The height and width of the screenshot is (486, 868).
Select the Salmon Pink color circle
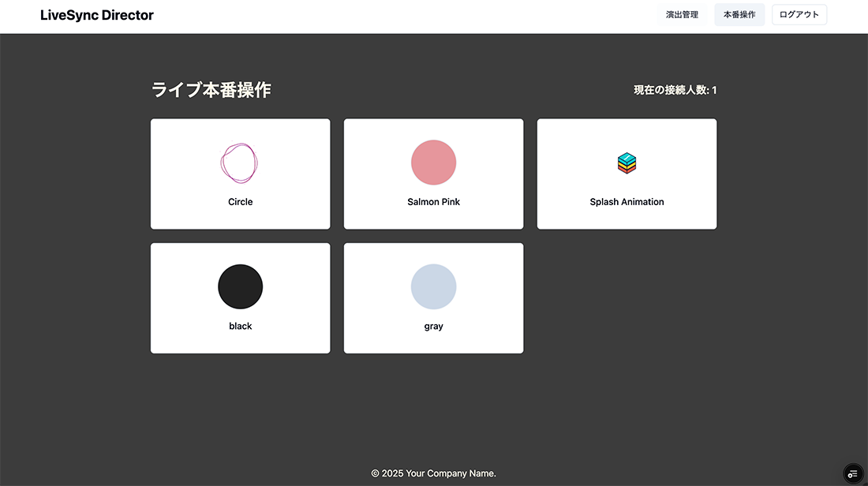coord(433,163)
